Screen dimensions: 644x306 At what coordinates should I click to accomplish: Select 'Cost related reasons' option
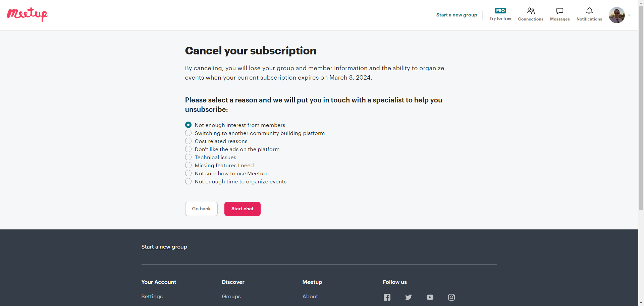(x=189, y=141)
